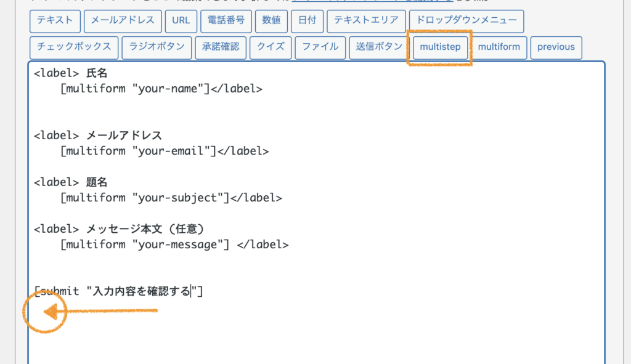Add a テキストエリア tag

point(366,21)
